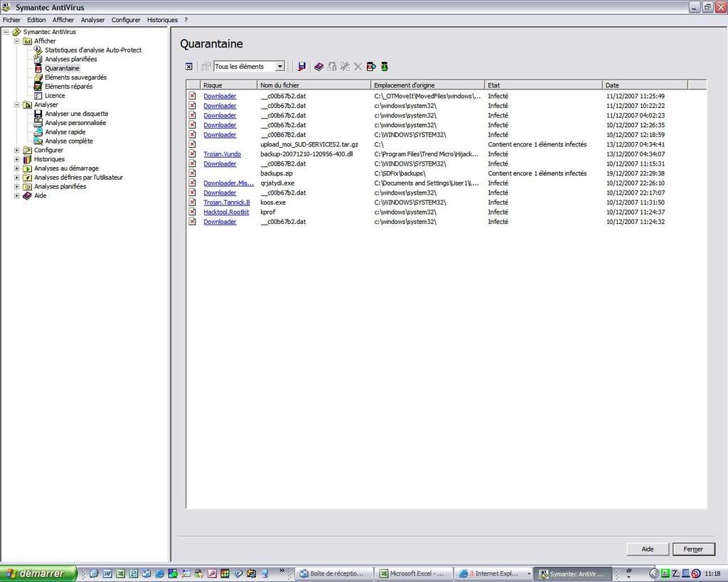Image resolution: width=728 pixels, height=582 pixels.
Task: Open the Trojan.Vundo risk link
Action: [222, 154]
